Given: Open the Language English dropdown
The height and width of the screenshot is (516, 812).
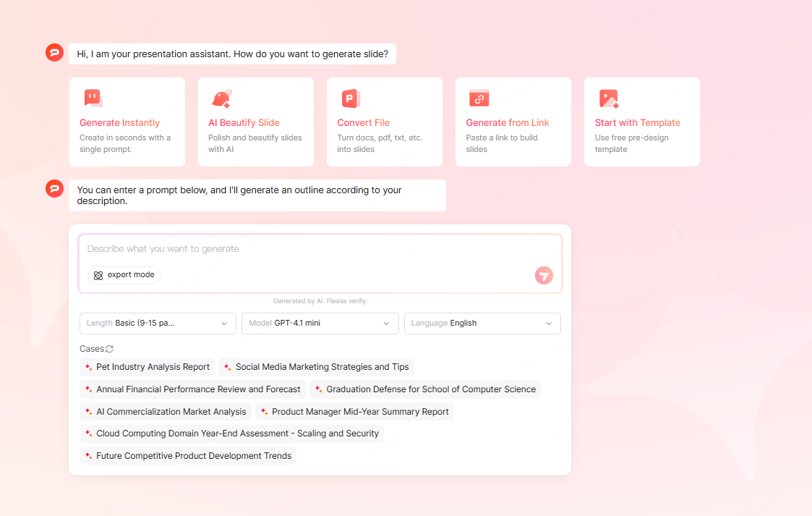Looking at the screenshot, I should point(482,323).
